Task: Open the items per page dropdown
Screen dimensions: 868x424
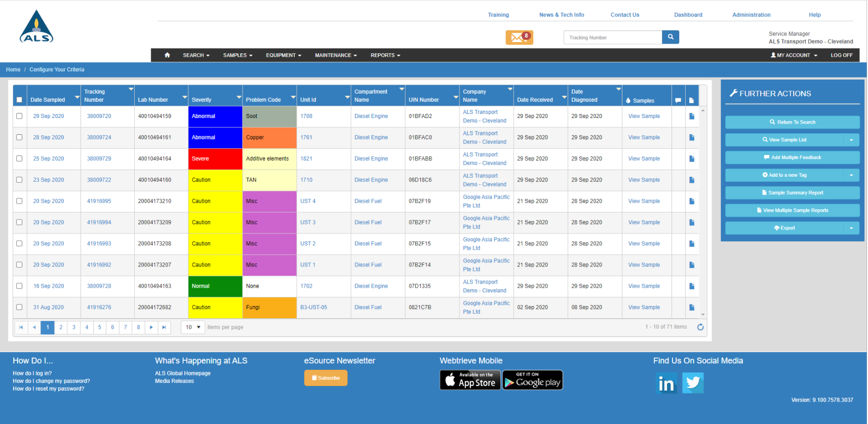Action: pyautogui.click(x=193, y=327)
